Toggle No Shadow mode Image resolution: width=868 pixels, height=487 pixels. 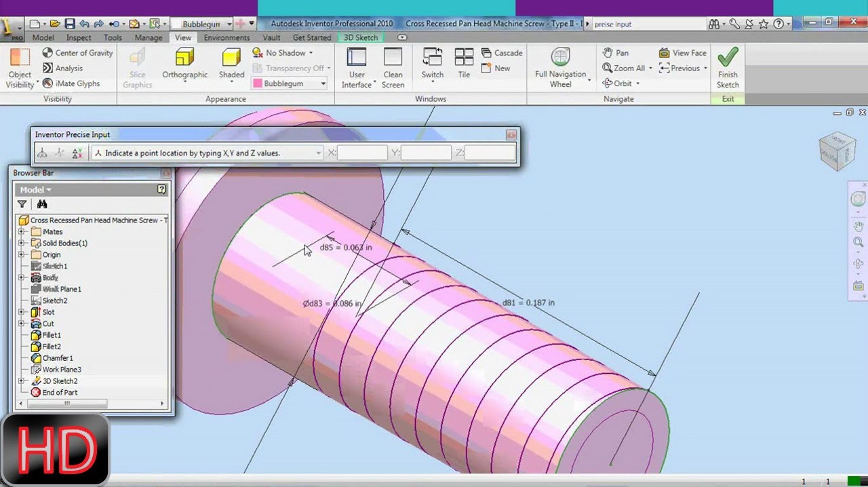(x=281, y=52)
